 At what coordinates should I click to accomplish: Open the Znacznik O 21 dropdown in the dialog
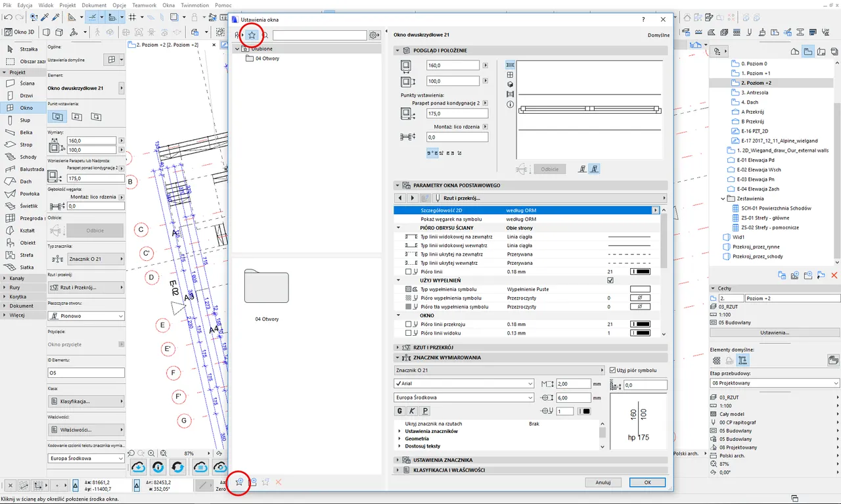click(x=499, y=370)
